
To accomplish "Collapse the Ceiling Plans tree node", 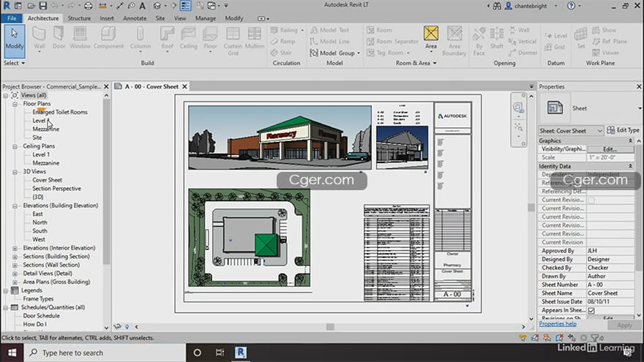I will (x=15, y=146).
